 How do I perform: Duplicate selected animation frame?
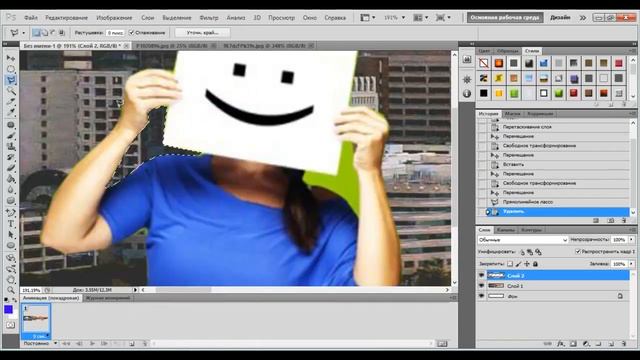coord(132,344)
